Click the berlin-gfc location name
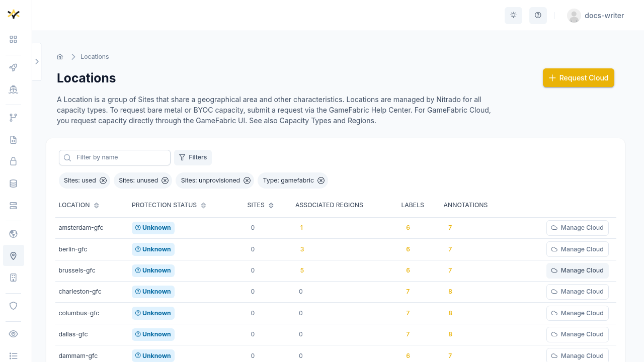This screenshot has height=362, width=644. point(73,249)
